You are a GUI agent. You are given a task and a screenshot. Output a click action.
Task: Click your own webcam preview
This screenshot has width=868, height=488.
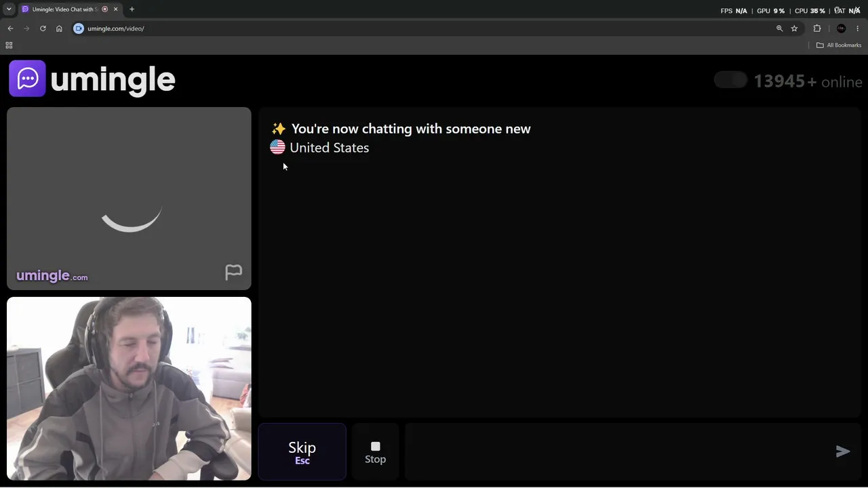[129, 388]
